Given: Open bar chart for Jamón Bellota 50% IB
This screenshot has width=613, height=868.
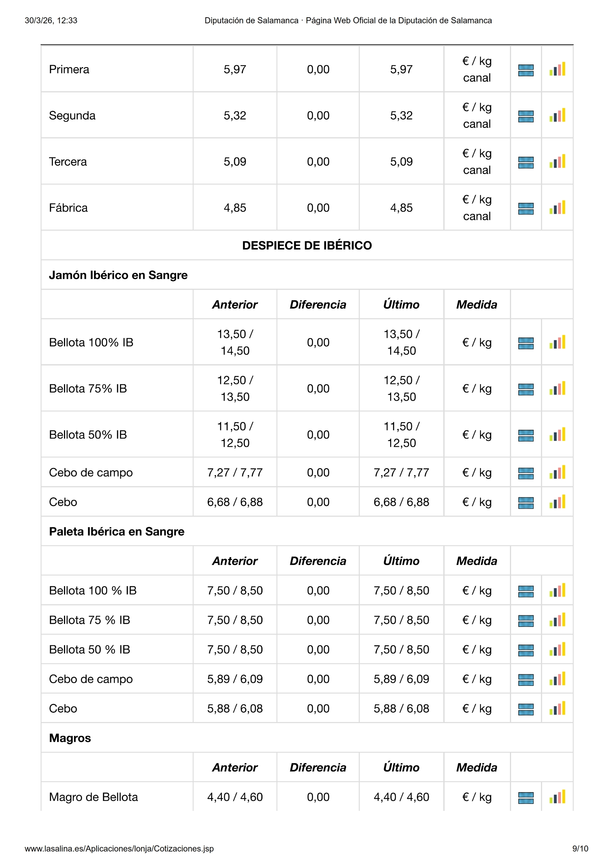Looking at the screenshot, I should tap(557, 435).
